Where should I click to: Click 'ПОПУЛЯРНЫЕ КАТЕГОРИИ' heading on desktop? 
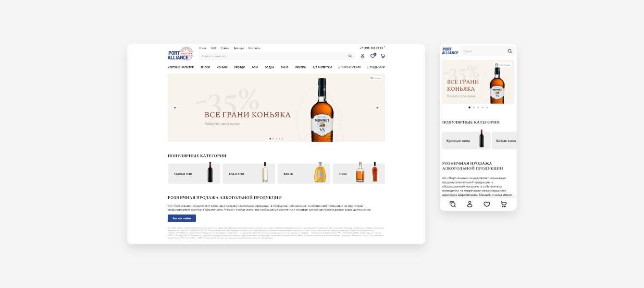pyautogui.click(x=197, y=156)
